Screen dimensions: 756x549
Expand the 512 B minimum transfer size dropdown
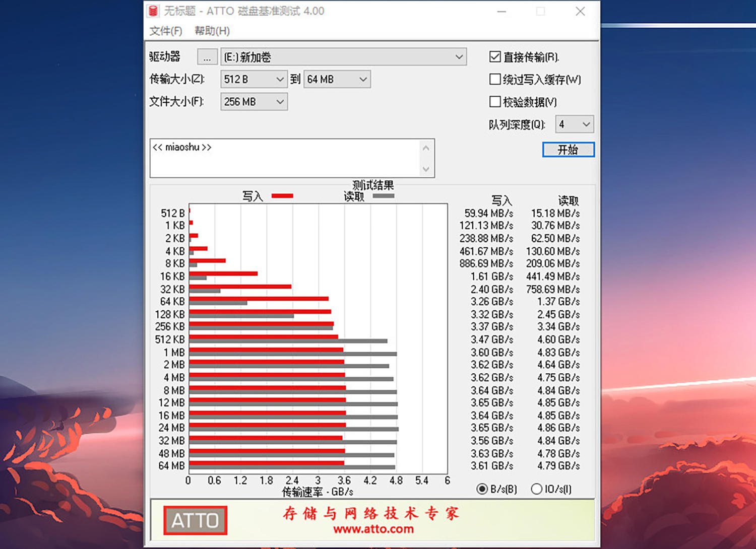280,79
